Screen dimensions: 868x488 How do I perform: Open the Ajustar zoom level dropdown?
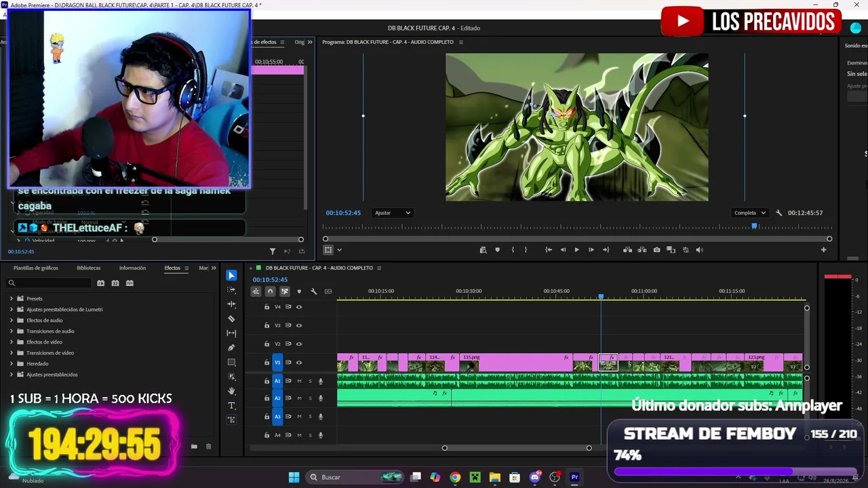[x=393, y=213]
